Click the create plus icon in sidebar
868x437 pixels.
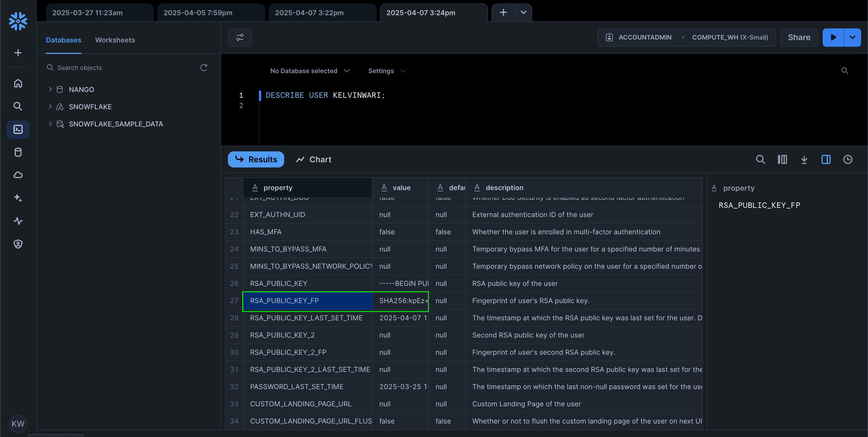point(18,53)
